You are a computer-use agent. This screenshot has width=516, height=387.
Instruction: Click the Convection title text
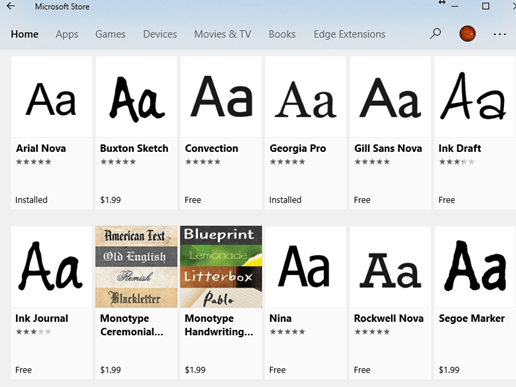(212, 148)
